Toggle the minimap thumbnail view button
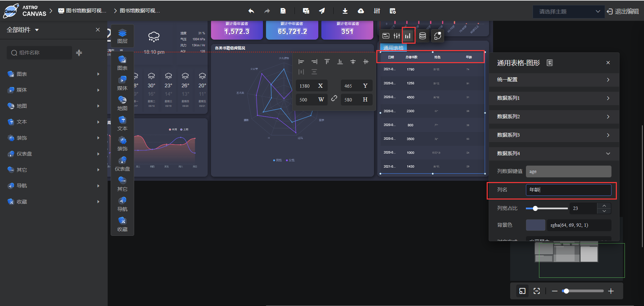Image resolution: width=644 pixels, height=306 pixels. point(522,291)
